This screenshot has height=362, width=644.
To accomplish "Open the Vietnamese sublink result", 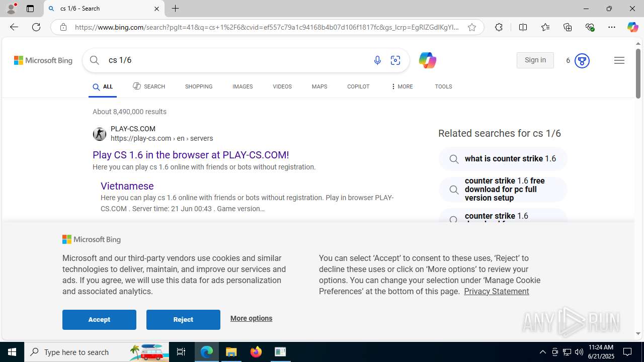I will [x=127, y=186].
